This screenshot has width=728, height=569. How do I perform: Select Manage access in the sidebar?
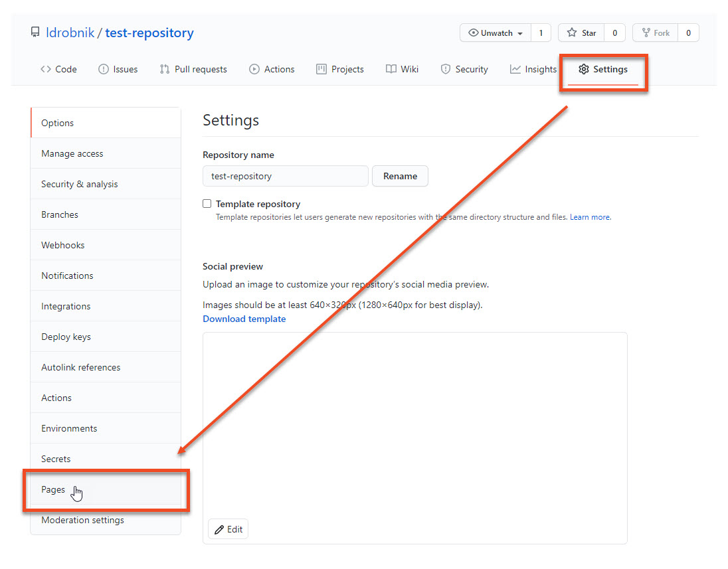72,153
